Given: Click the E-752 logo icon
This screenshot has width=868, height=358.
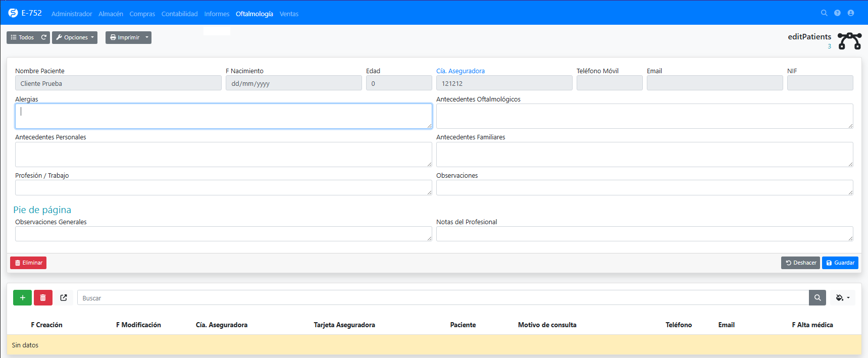Looking at the screenshot, I should click(13, 13).
